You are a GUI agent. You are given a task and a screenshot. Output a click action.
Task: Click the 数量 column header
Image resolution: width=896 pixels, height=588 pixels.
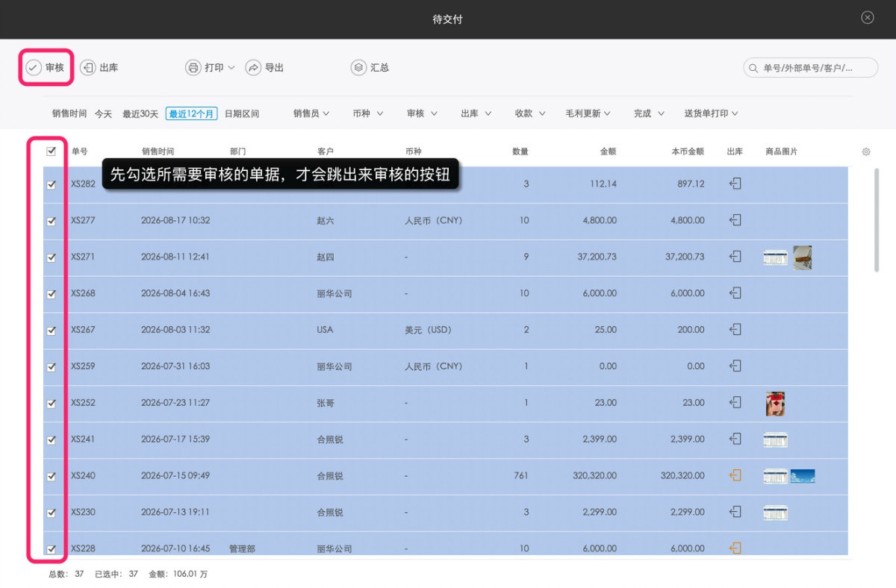(x=520, y=151)
